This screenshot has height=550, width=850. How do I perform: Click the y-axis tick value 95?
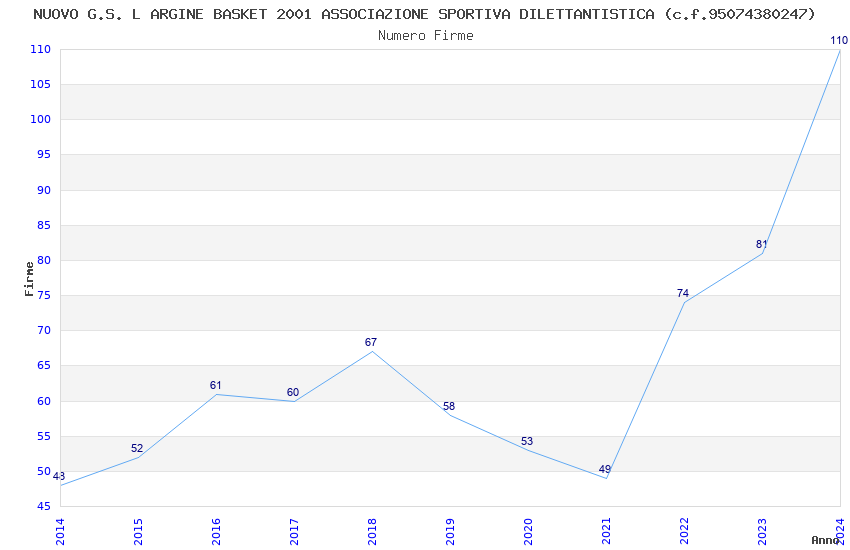[44, 154]
